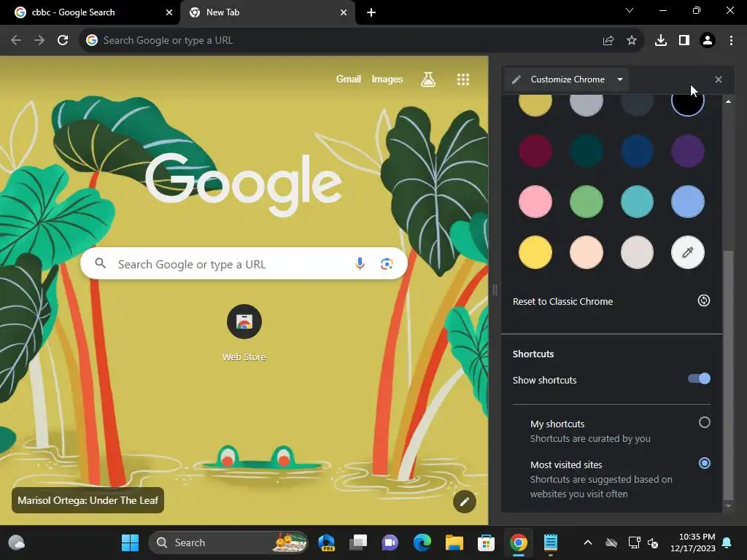Select Most visited sites radio option

pyautogui.click(x=704, y=463)
